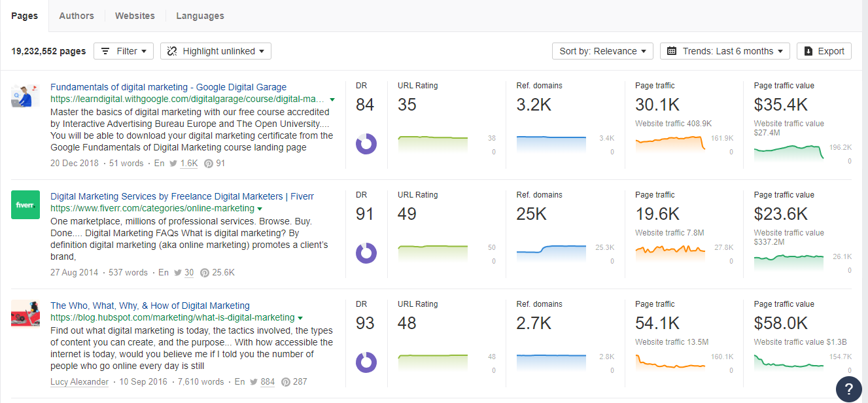Expand URL arrow for fiverr.com online-marketing

pyautogui.click(x=260, y=209)
